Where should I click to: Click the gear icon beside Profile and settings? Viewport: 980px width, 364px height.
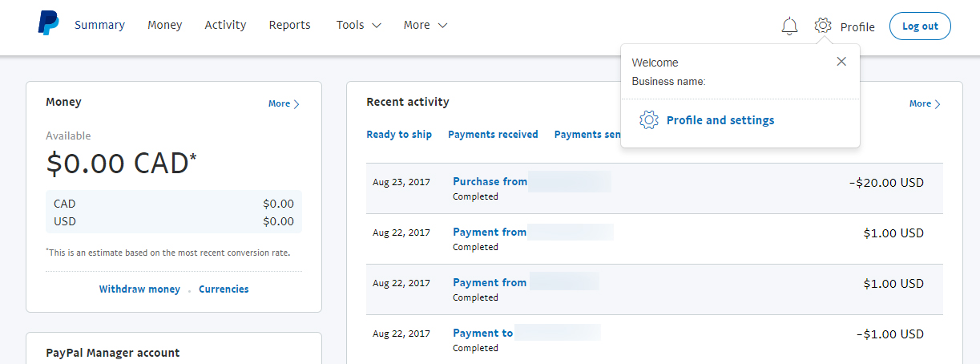648,120
